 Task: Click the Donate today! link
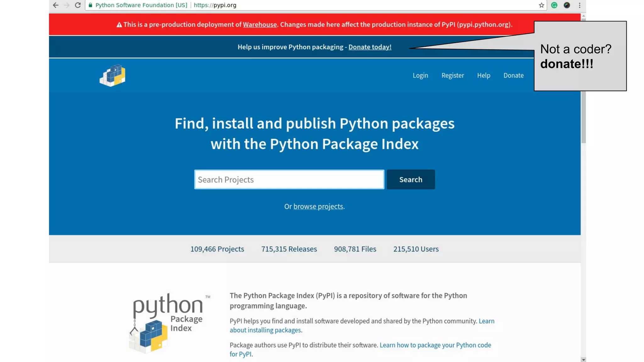pyautogui.click(x=370, y=47)
